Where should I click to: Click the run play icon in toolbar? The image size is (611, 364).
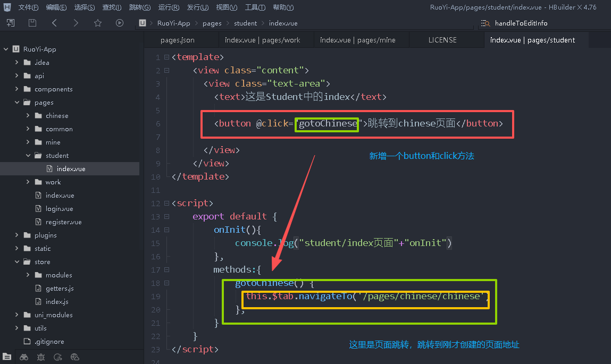[120, 23]
